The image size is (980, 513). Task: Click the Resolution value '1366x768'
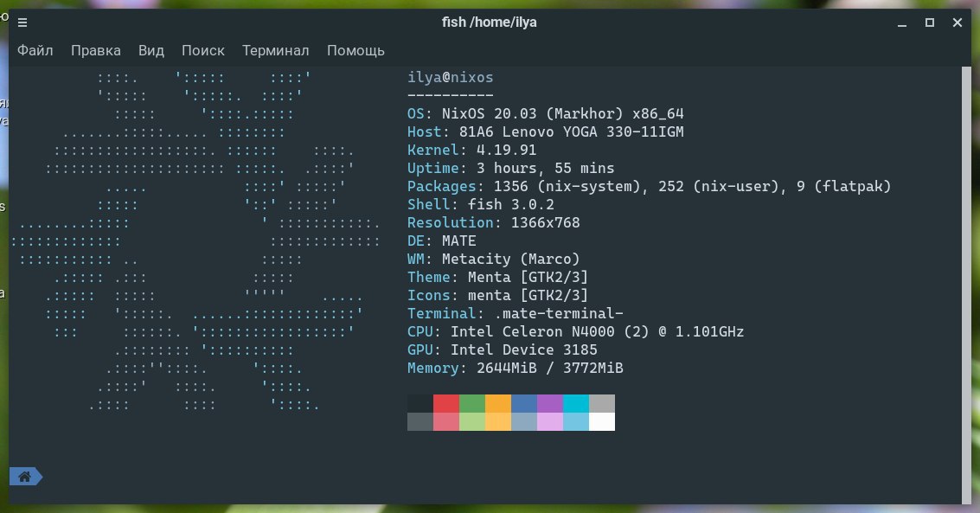(546, 222)
